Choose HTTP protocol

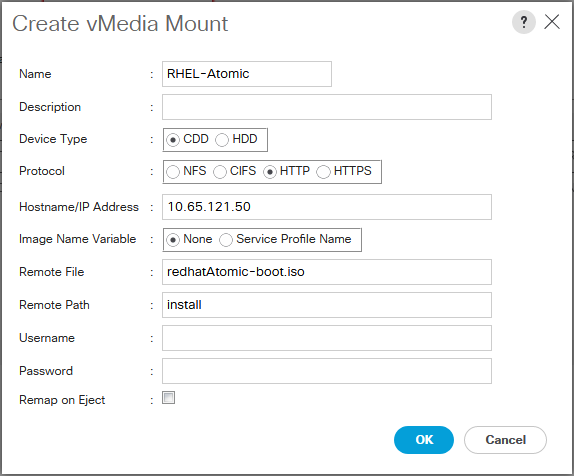[x=269, y=171]
